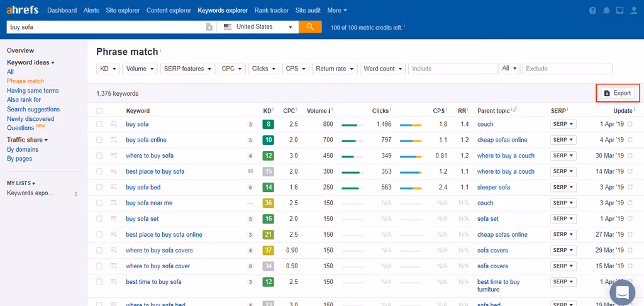Screen dimensions: 644x306
Task: Open Site audit in top navigation
Action: click(x=308, y=10)
